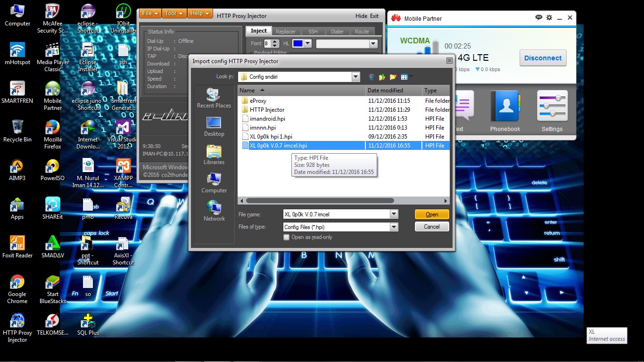Switch to the Dialer tab

click(337, 32)
